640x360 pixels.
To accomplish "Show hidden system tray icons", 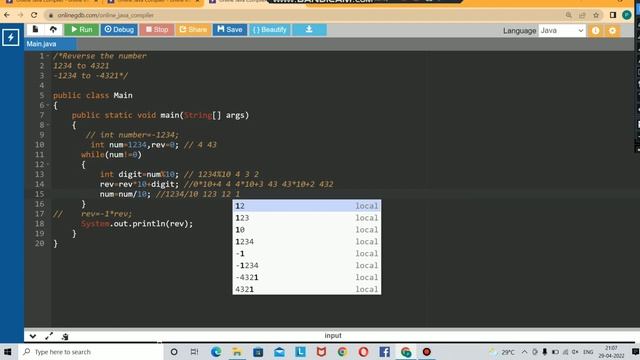I will tap(524, 351).
